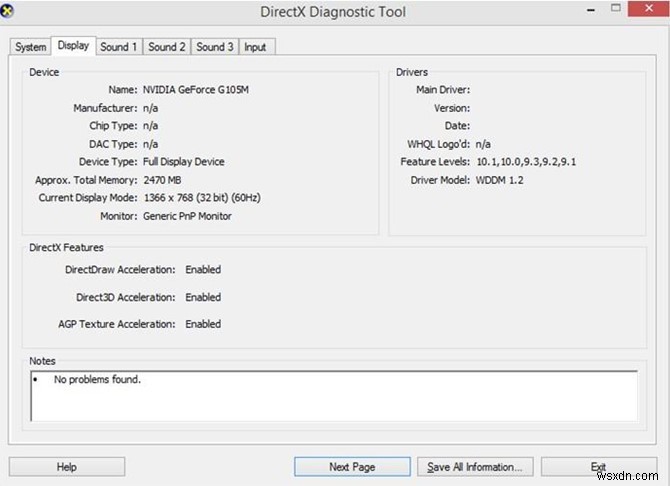Image resolution: width=670 pixels, height=486 pixels.
Task: Click DirectDraw Acceleration 'Enabled' value
Action: click(x=203, y=270)
